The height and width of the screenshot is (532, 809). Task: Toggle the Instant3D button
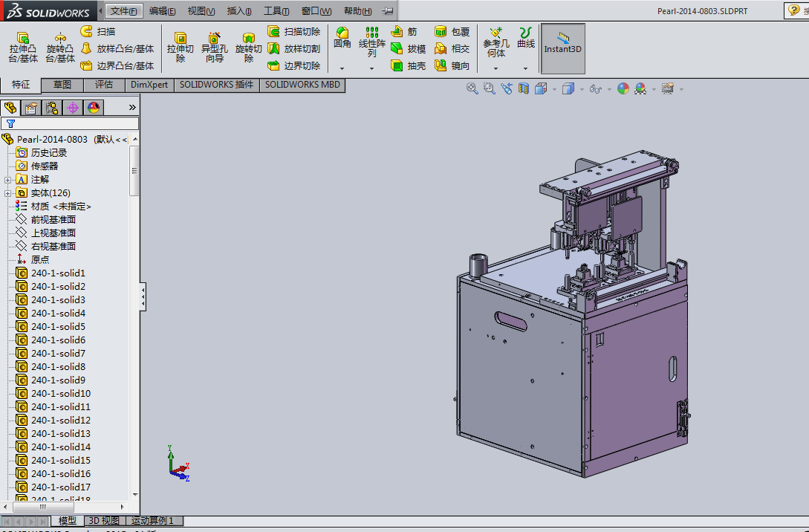click(562, 48)
